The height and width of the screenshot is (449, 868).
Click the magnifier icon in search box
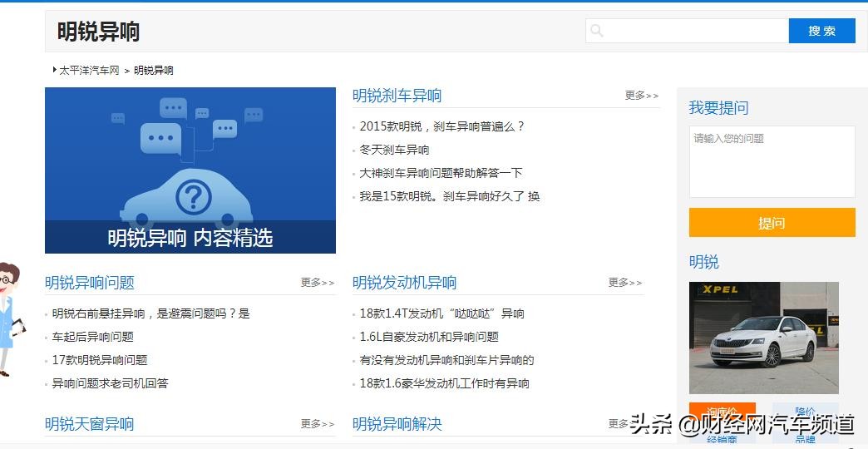point(596,31)
